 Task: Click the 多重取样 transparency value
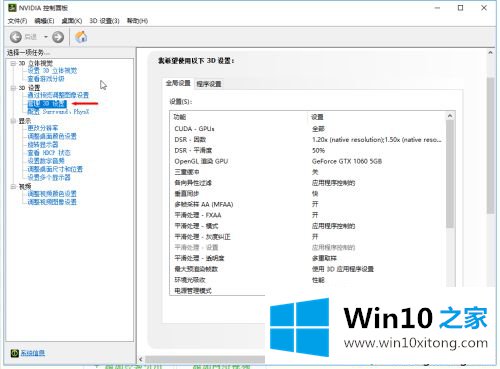click(x=324, y=258)
